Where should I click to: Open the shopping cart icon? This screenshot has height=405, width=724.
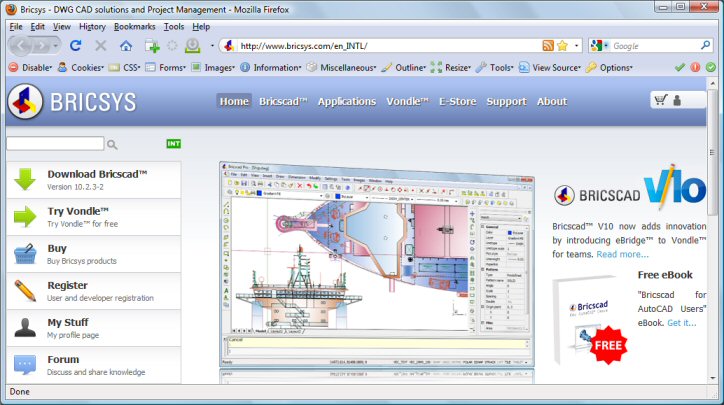(x=661, y=99)
